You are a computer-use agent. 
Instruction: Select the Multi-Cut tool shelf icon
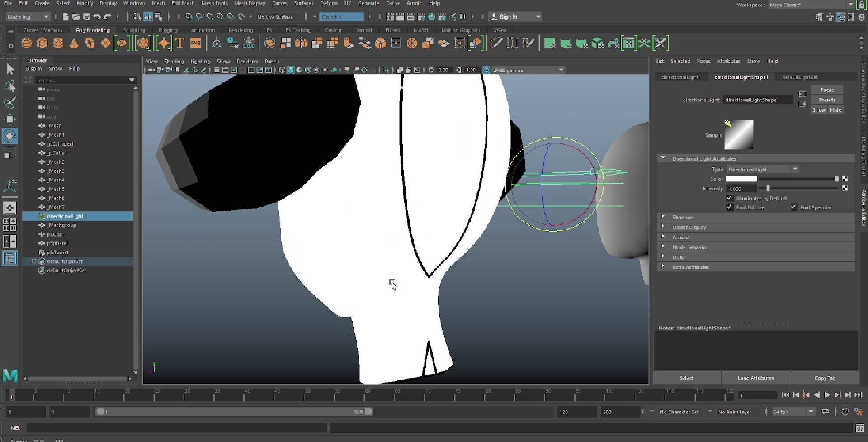pyautogui.click(x=497, y=43)
